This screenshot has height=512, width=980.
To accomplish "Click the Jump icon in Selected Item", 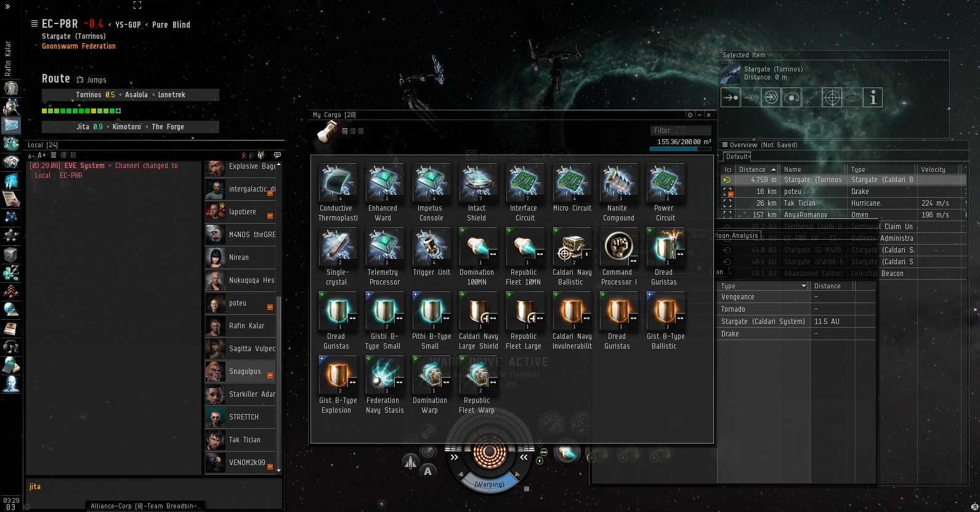I will pyautogui.click(x=771, y=97).
